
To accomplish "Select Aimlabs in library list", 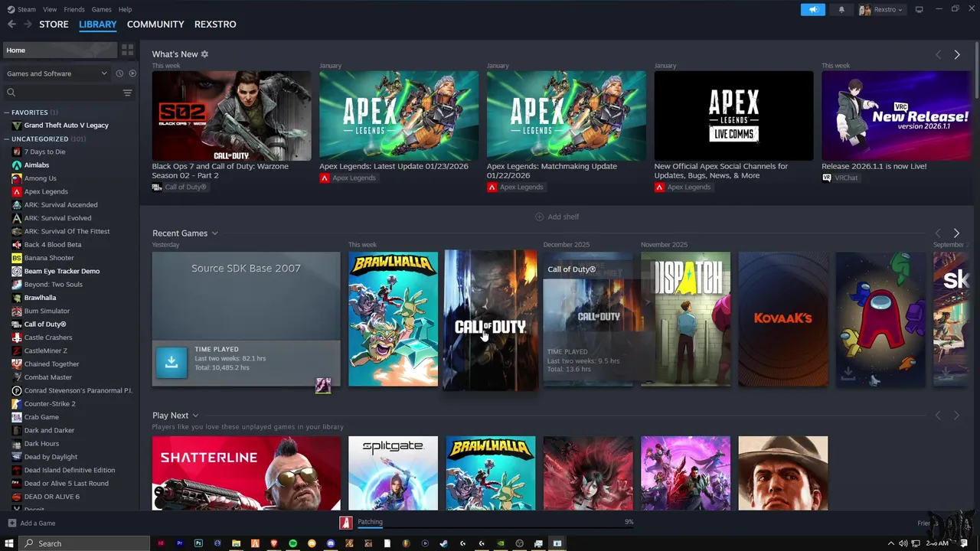I will (36, 165).
